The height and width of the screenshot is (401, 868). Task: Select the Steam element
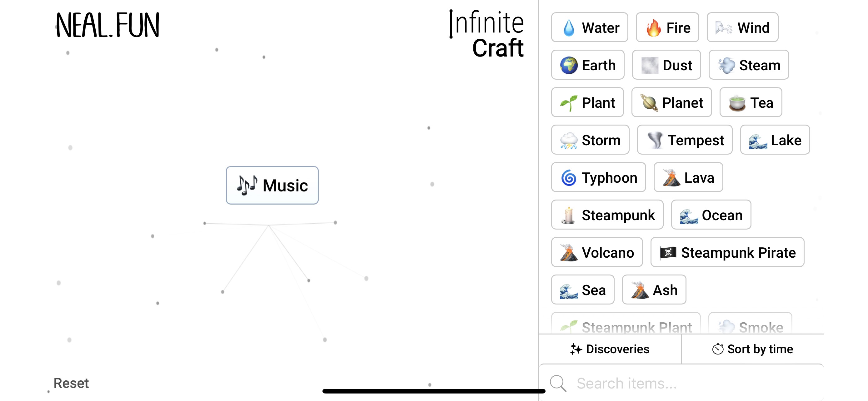click(x=749, y=65)
